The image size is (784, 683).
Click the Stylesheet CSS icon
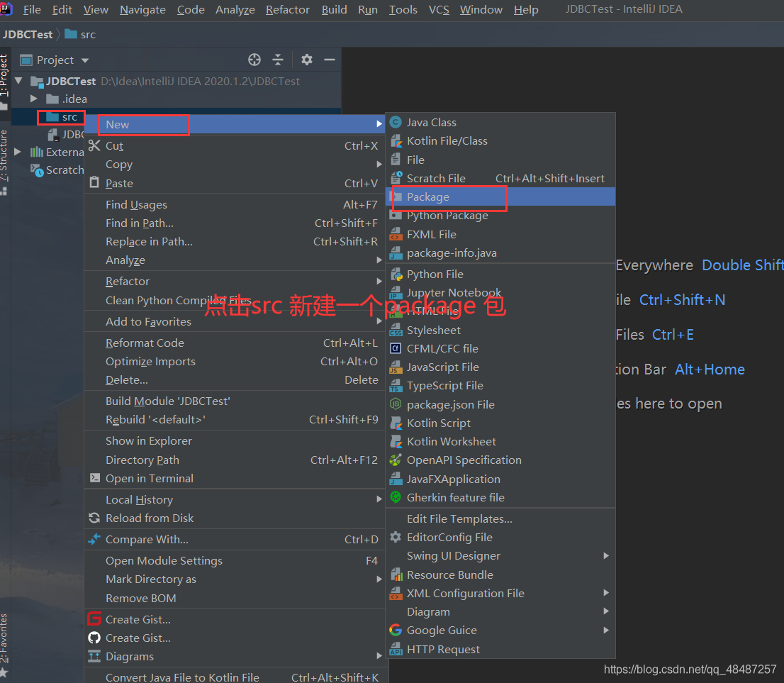396,331
